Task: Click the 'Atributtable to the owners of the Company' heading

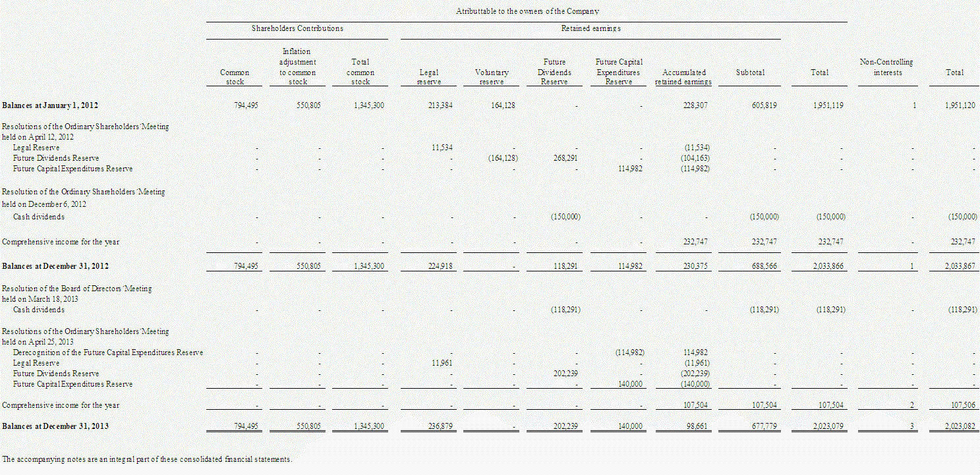Action: point(527,11)
